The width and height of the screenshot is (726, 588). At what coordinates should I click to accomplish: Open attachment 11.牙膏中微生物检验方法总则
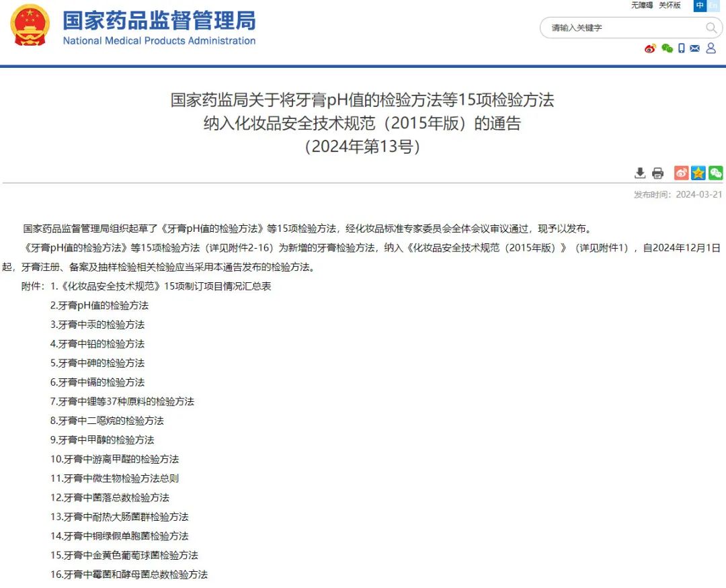pos(114,478)
